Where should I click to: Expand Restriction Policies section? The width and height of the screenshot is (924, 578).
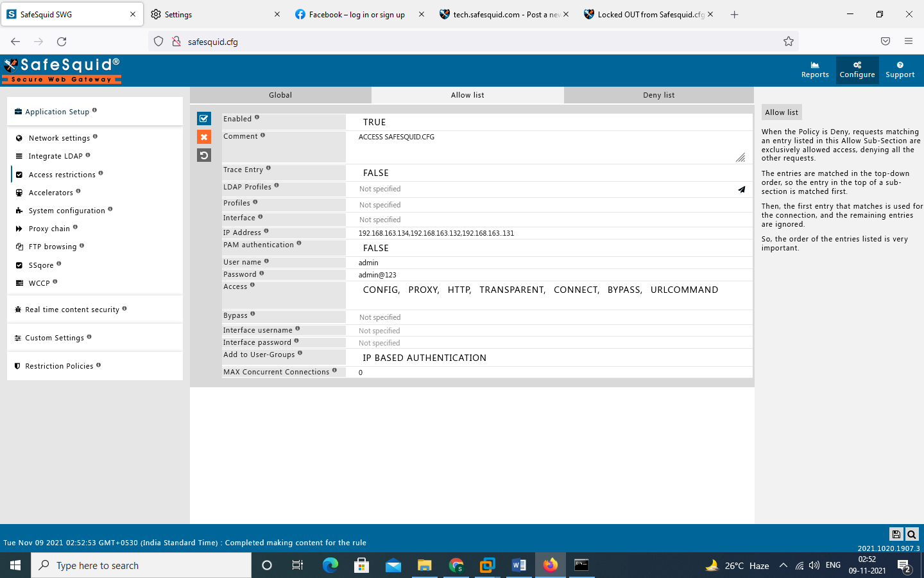[95, 366]
